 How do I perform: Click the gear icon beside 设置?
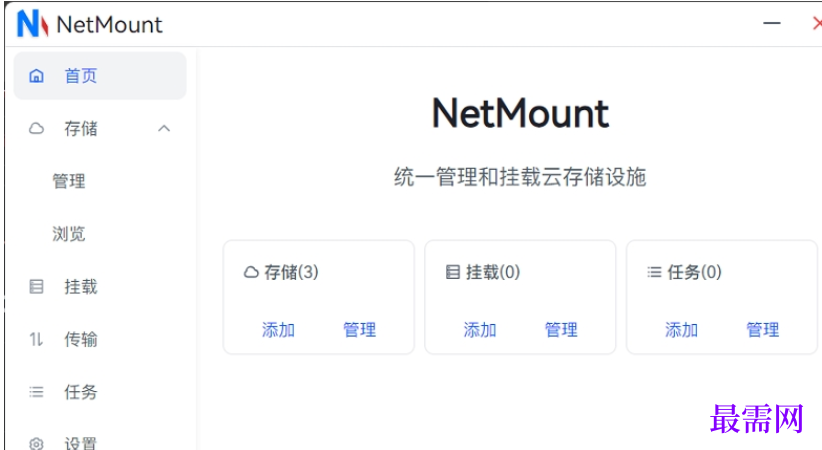[36, 443]
